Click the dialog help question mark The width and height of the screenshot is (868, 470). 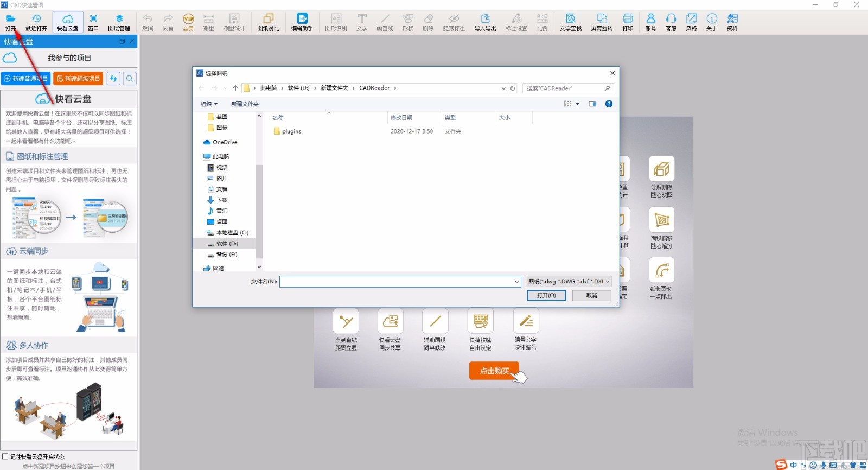tap(609, 104)
